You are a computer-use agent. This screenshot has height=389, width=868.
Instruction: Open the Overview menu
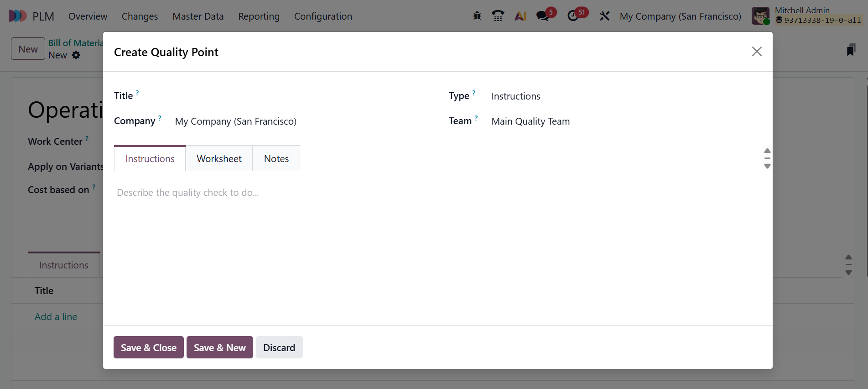[88, 16]
